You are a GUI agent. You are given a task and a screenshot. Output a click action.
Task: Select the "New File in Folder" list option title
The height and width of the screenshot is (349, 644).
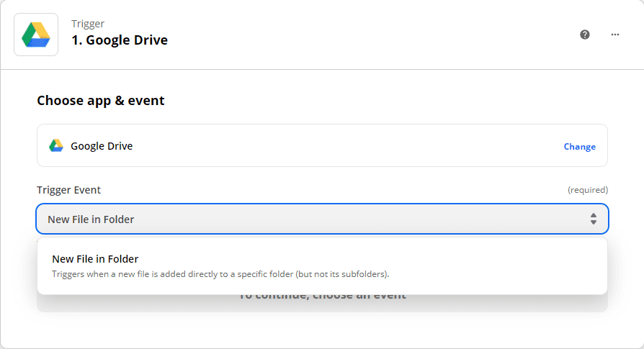(x=95, y=259)
